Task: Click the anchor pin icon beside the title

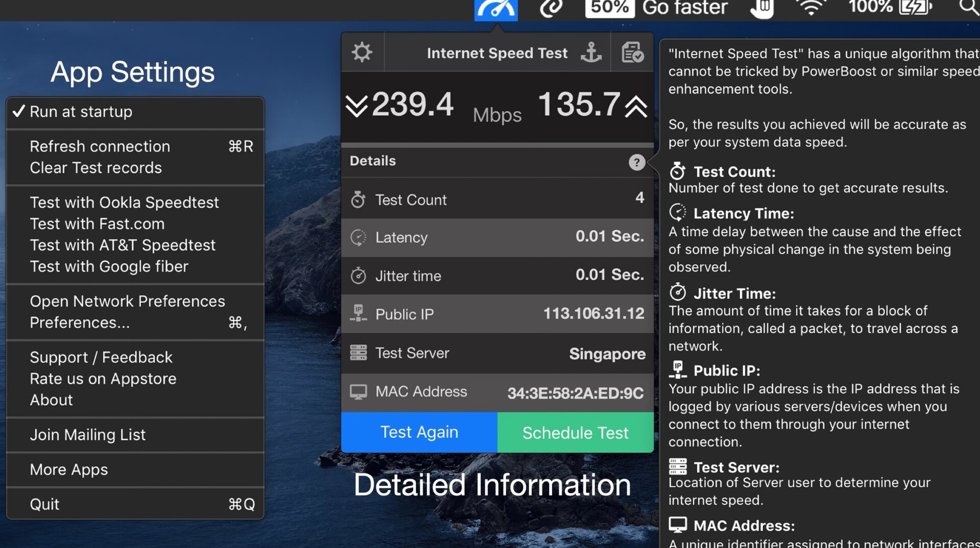Action: (591, 52)
